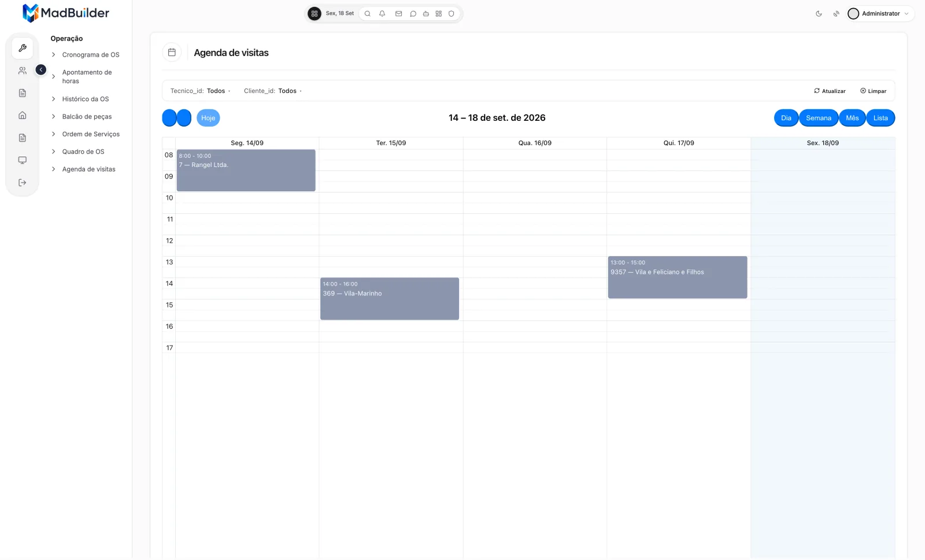
Task: Click the Operação section heading
Action: coord(66,39)
